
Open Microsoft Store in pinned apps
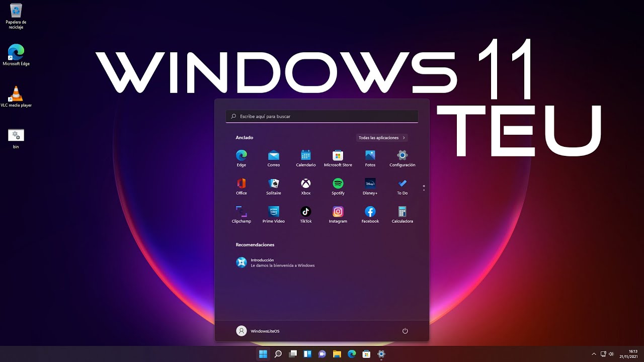pos(338,158)
